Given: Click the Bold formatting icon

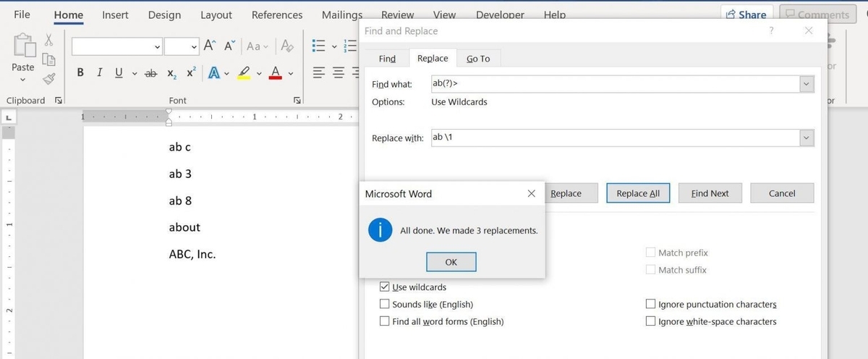Looking at the screenshot, I should 80,72.
